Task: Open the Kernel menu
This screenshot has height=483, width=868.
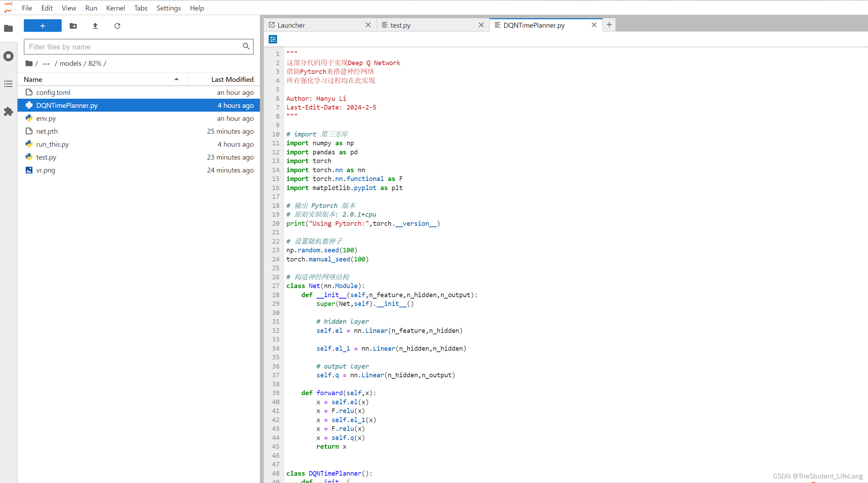Action: (116, 8)
